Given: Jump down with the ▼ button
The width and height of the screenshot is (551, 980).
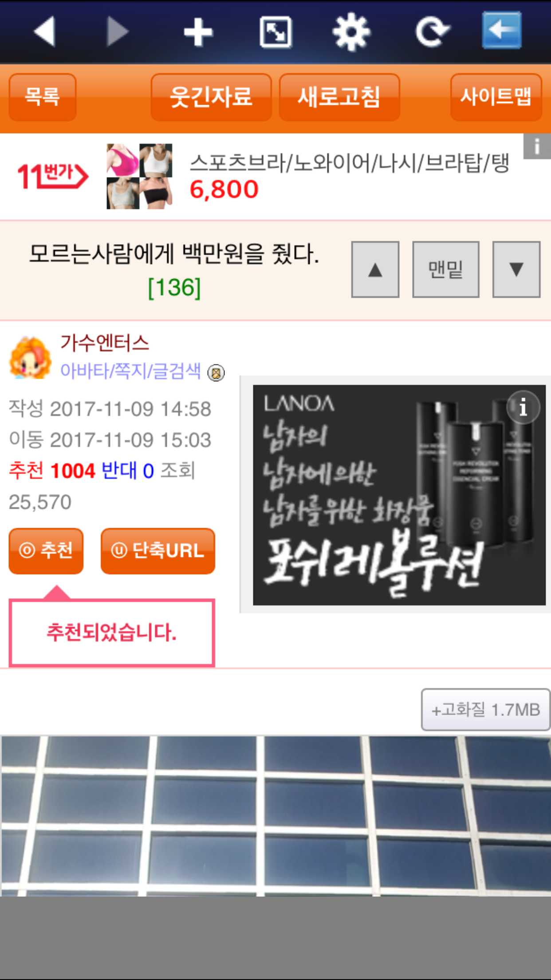Looking at the screenshot, I should coord(516,269).
